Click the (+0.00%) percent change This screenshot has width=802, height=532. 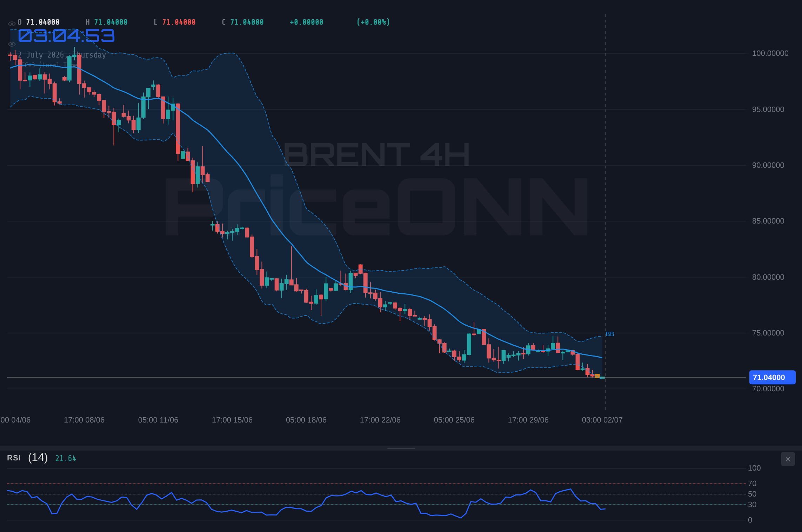pyautogui.click(x=373, y=22)
